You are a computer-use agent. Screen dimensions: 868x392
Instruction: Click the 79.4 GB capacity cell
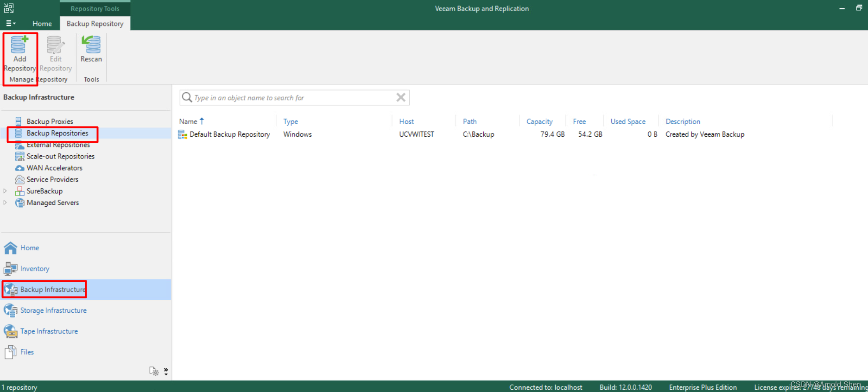coord(552,134)
